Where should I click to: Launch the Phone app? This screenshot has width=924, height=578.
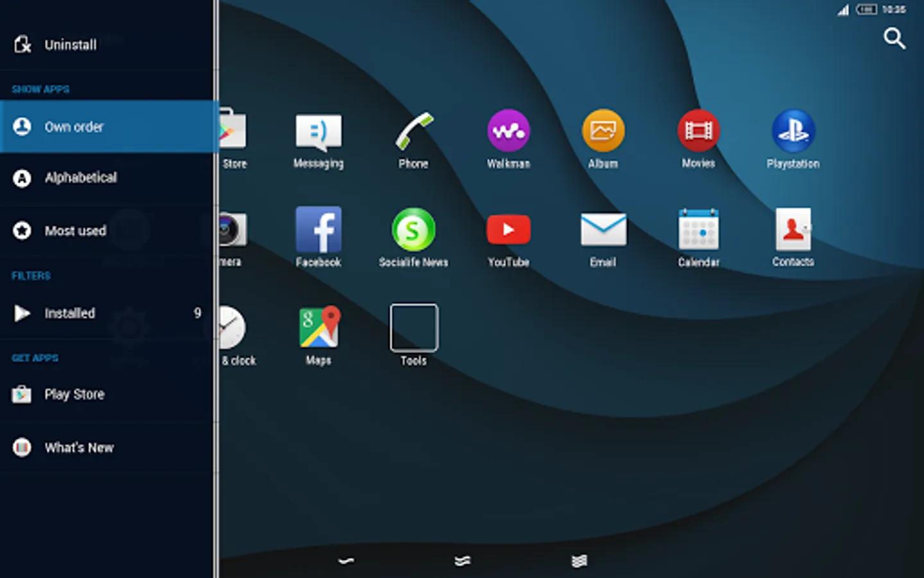[413, 141]
